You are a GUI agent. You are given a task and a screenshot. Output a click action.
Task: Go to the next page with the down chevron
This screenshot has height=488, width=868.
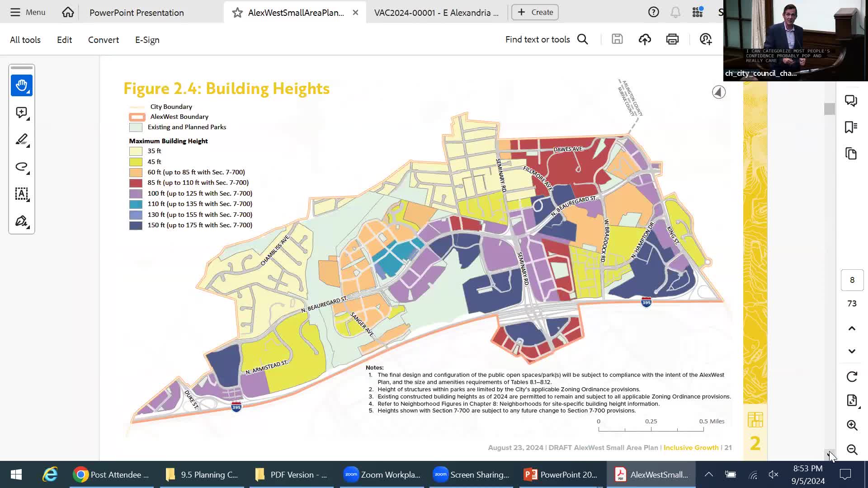852,351
